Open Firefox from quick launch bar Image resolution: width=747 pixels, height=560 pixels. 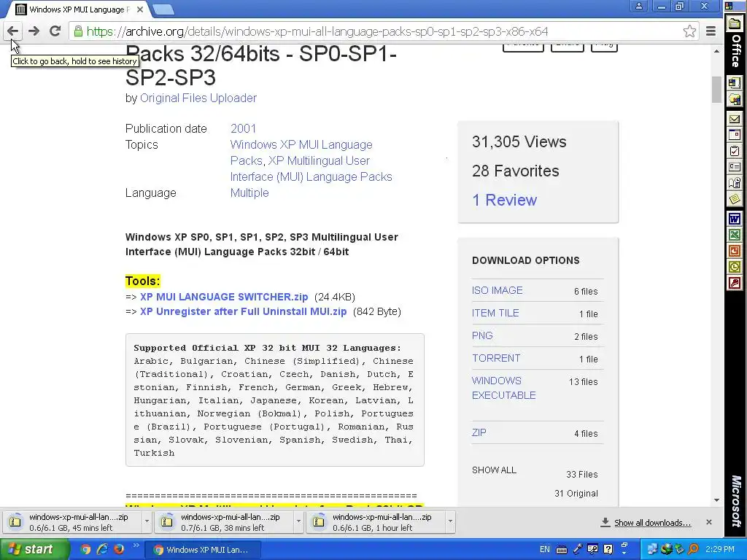pos(119,549)
